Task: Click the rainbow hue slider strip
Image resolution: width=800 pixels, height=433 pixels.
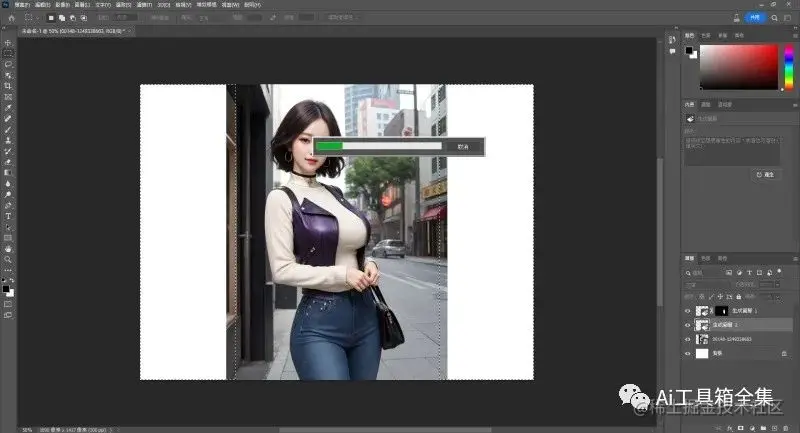Action: coord(789,67)
